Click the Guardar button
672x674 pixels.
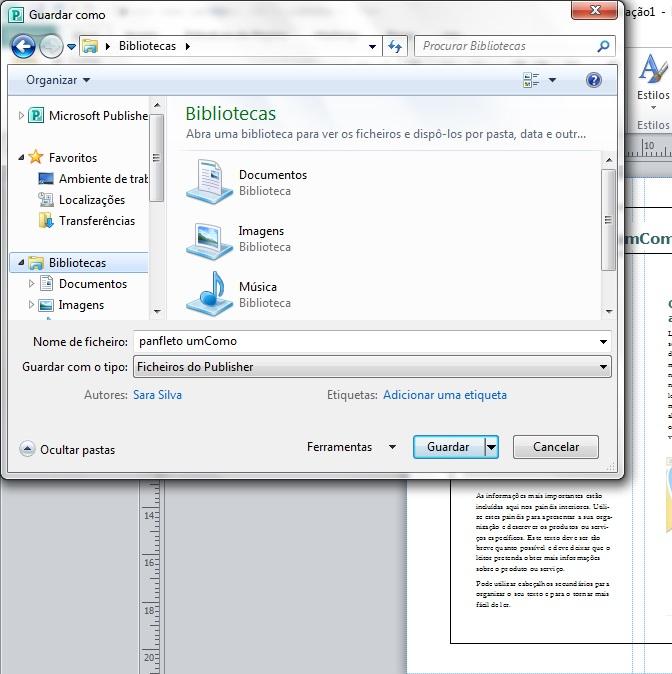point(448,447)
